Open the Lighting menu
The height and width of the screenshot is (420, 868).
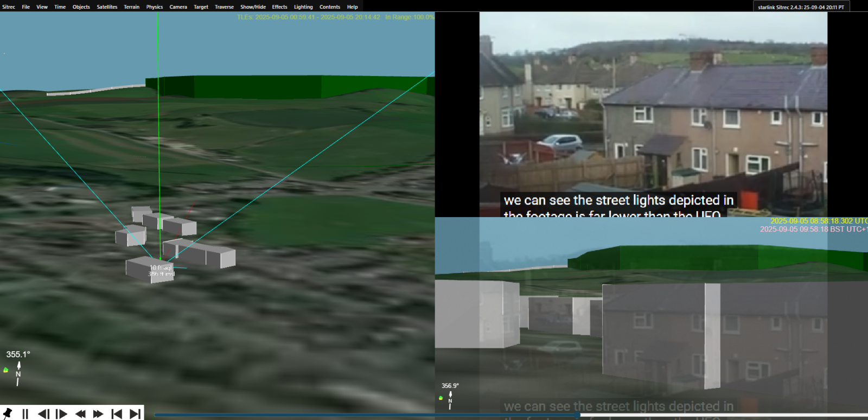[303, 7]
